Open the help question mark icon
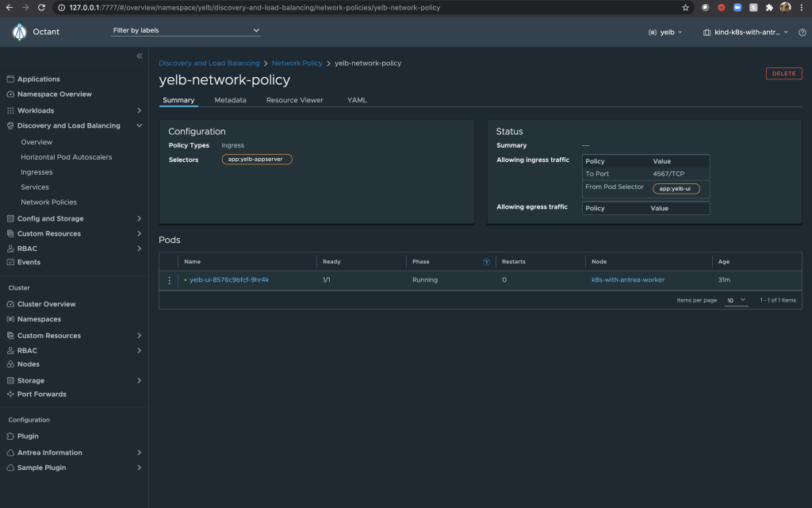Screen dimensions: 812x508 pos(802,33)
